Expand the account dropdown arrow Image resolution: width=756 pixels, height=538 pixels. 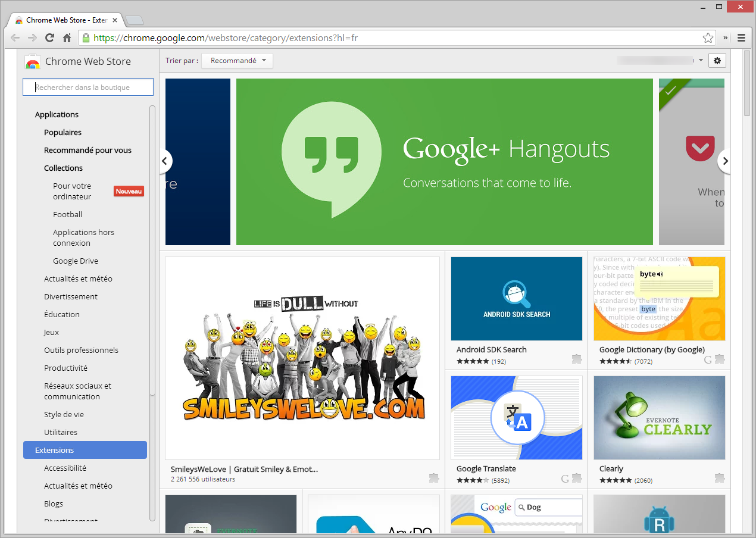pos(701,60)
